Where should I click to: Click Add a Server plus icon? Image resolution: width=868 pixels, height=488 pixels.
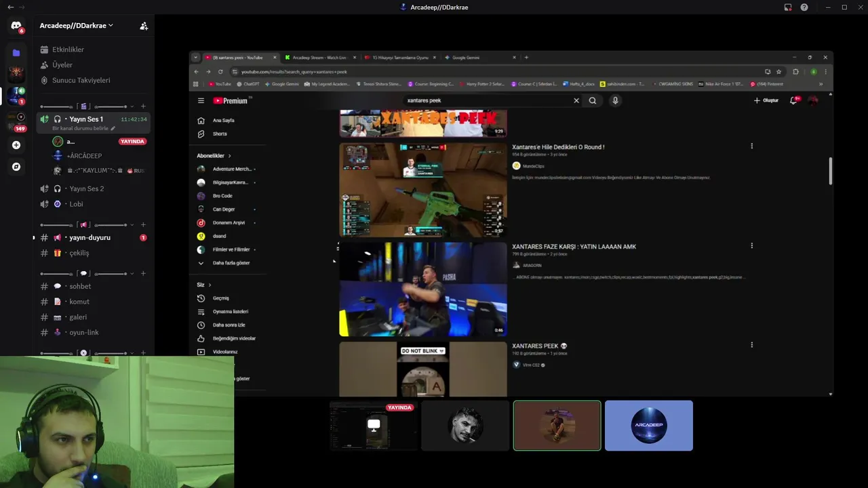tap(16, 145)
